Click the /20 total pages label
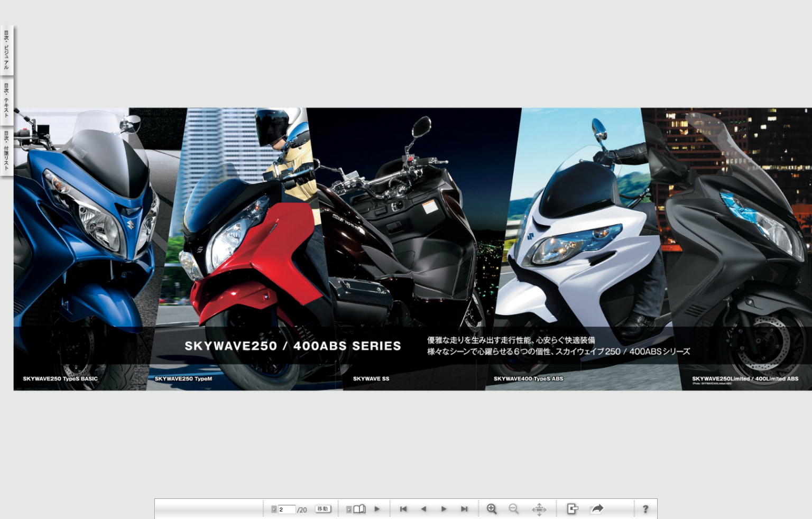Screen dimensions: 812x519 (302, 509)
